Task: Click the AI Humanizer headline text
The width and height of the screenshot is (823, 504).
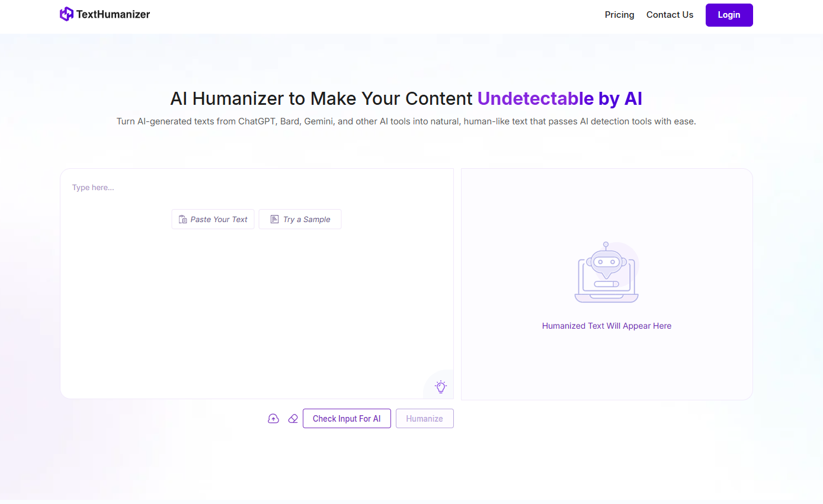Action: point(406,98)
